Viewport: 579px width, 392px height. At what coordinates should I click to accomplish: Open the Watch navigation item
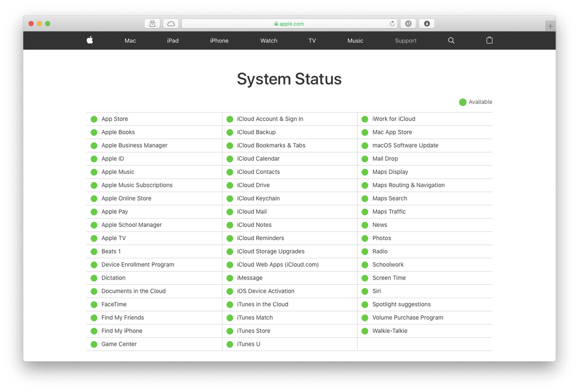pos(269,41)
